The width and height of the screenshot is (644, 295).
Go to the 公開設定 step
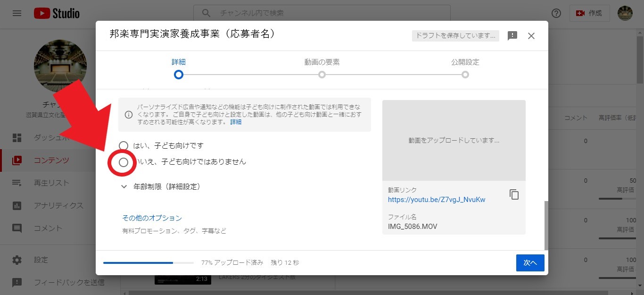[x=465, y=68]
